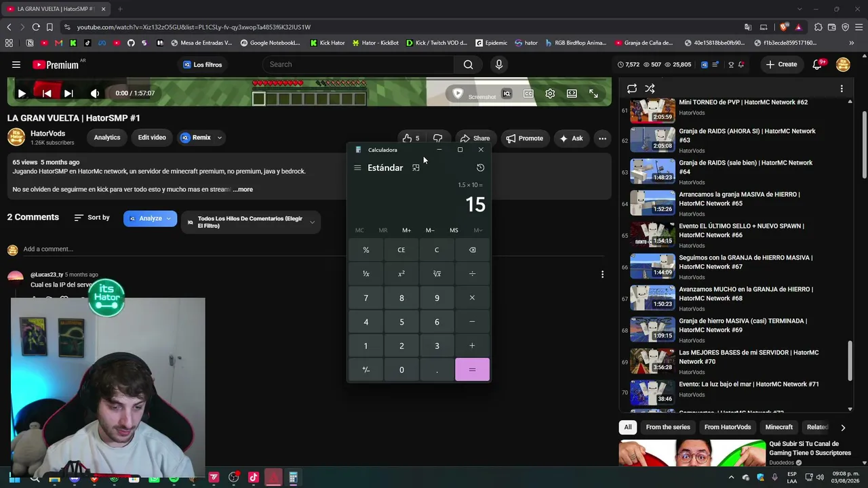868x488 pixels.
Task: Click the decimal point key in Calculator
Action: point(437,370)
